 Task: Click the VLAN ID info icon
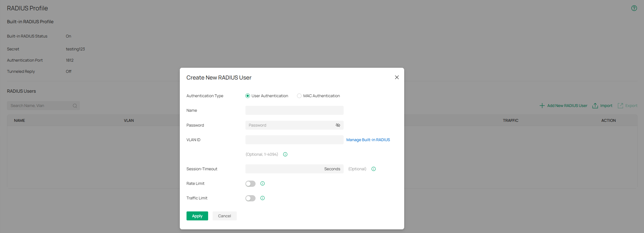point(285,154)
